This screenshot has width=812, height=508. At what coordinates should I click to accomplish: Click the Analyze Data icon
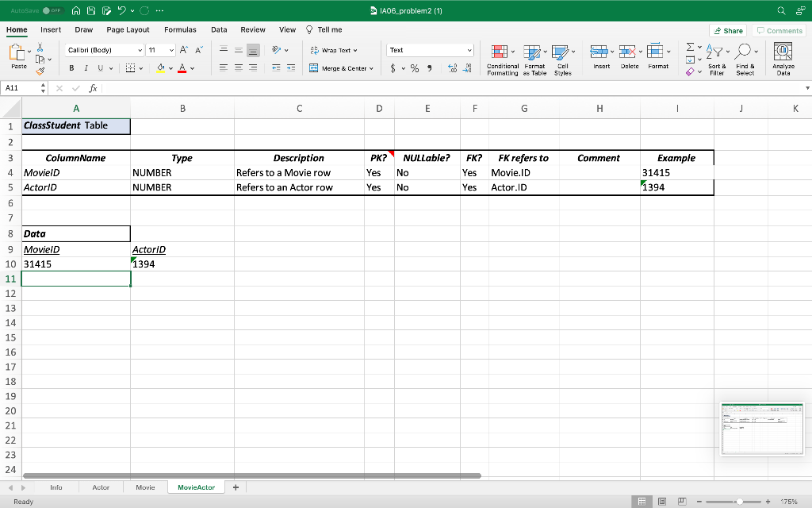coord(783,60)
